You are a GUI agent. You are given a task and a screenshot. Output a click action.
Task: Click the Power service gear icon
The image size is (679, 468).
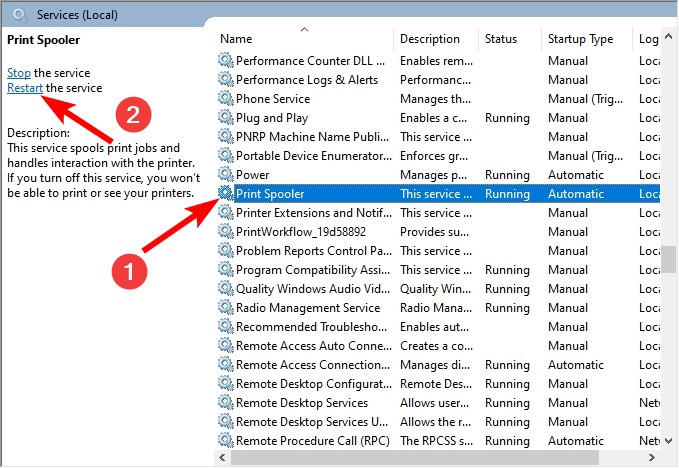[226, 174]
